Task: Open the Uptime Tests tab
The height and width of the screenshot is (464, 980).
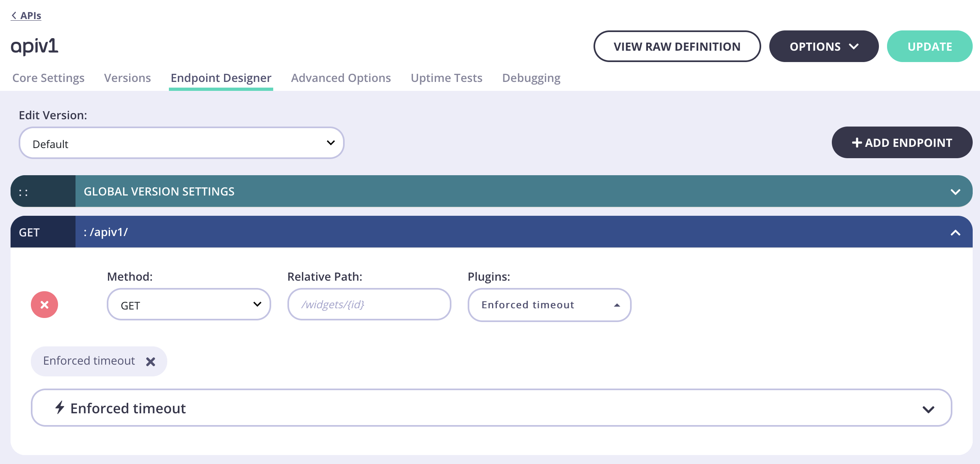Action: coord(446,78)
